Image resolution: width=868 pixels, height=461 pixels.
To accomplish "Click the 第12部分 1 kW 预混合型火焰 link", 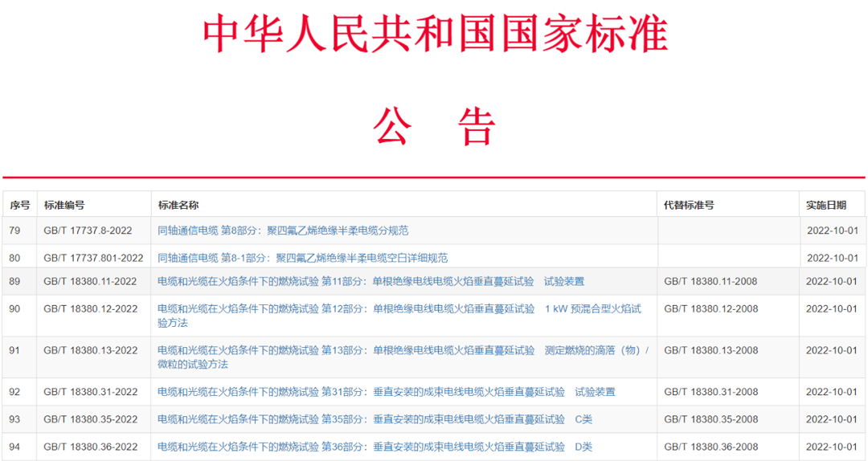I will pyautogui.click(x=399, y=309).
